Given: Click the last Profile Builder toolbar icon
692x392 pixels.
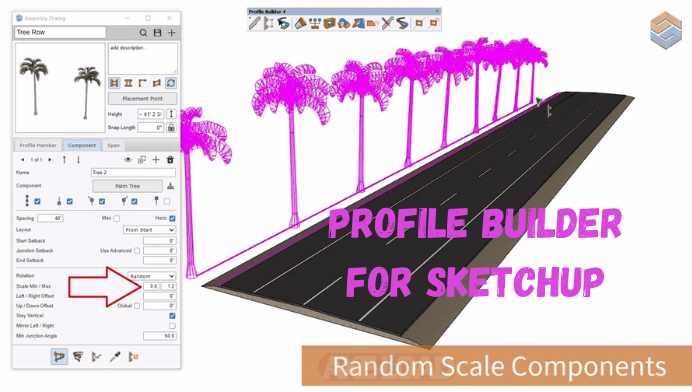Looking at the screenshot, I should coord(434,23).
